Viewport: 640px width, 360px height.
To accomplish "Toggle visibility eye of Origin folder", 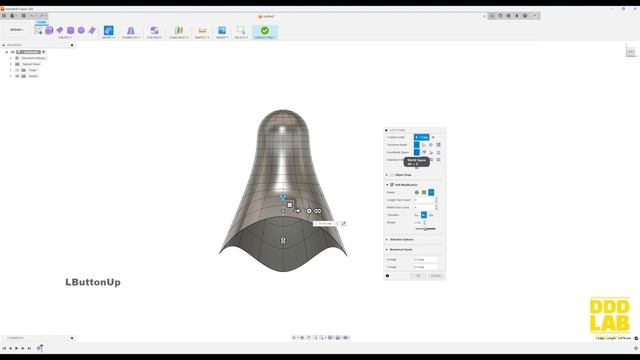I will pyautogui.click(x=17, y=70).
